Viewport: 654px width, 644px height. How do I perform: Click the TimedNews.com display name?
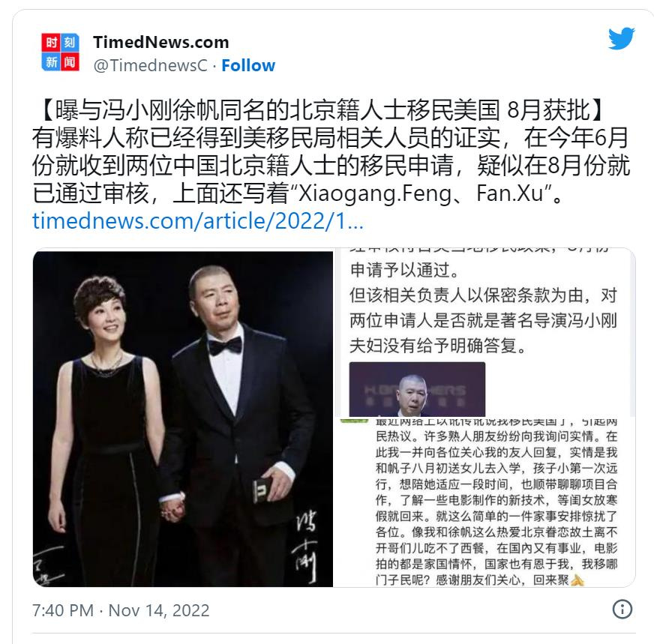161,42
